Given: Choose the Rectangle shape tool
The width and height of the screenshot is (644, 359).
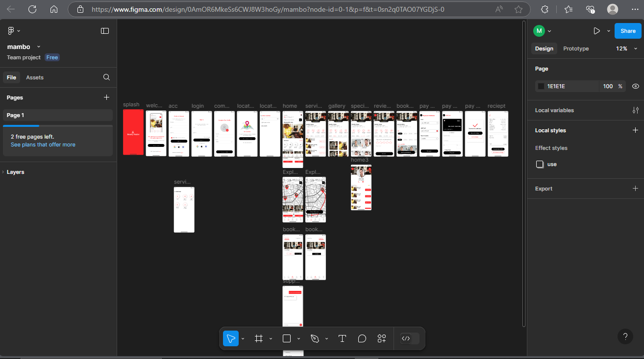Looking at the screenshot, I should 287,338.
